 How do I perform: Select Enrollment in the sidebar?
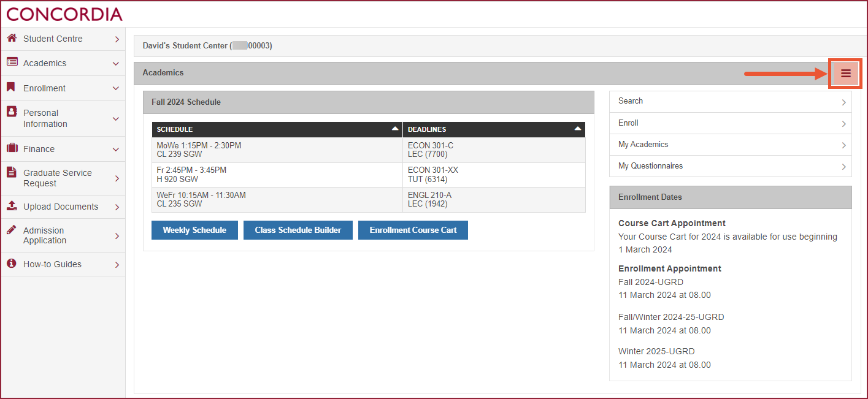click(63, 88)
